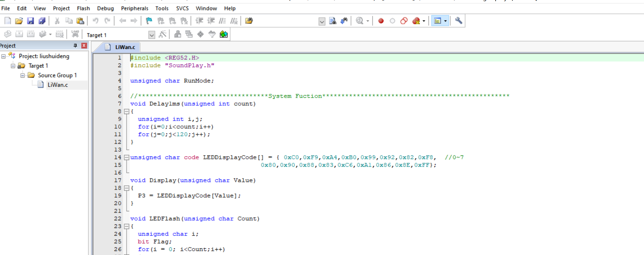Navigate forwards with right arrow icon

(134, 21)
